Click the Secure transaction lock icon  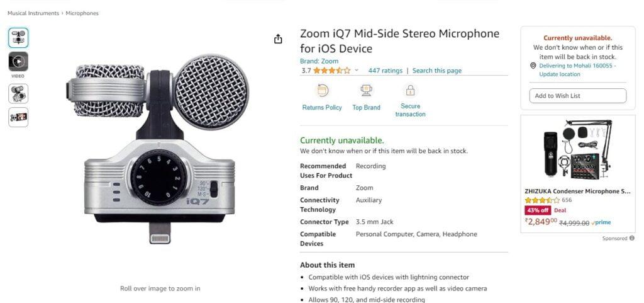click(x=410, y=91)
